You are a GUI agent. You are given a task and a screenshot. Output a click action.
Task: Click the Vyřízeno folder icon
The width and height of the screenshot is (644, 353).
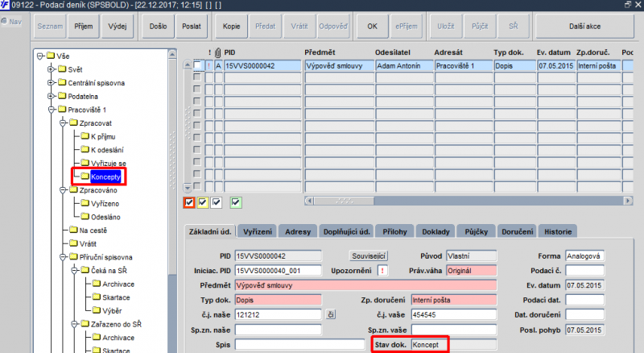[x=85, y=203]
